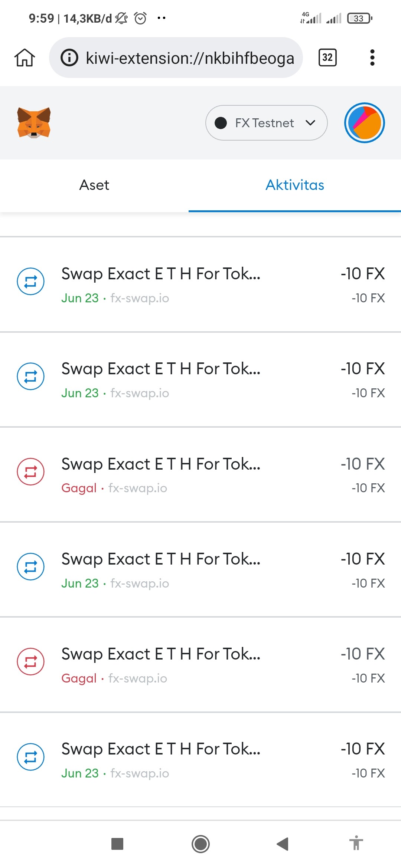Expand the FX Testnet network dropdown

tap(266, 123)
